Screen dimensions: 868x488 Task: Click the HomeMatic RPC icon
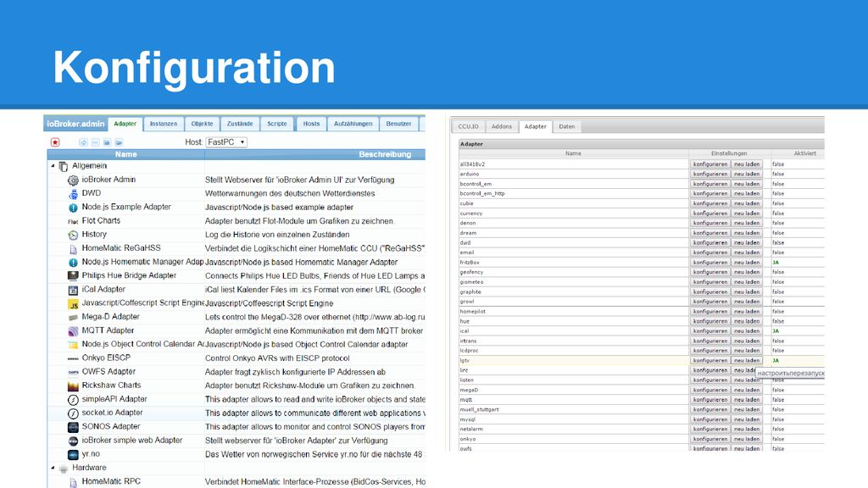click(73, 482)
